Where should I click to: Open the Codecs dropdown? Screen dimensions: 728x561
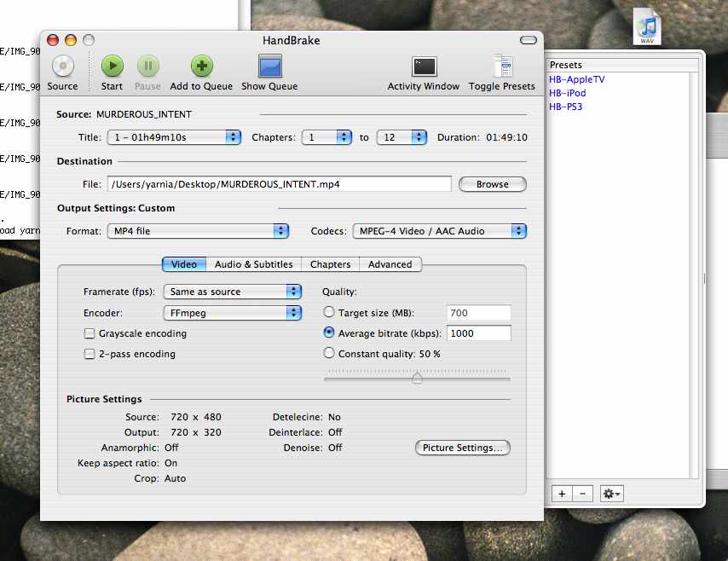439,231
